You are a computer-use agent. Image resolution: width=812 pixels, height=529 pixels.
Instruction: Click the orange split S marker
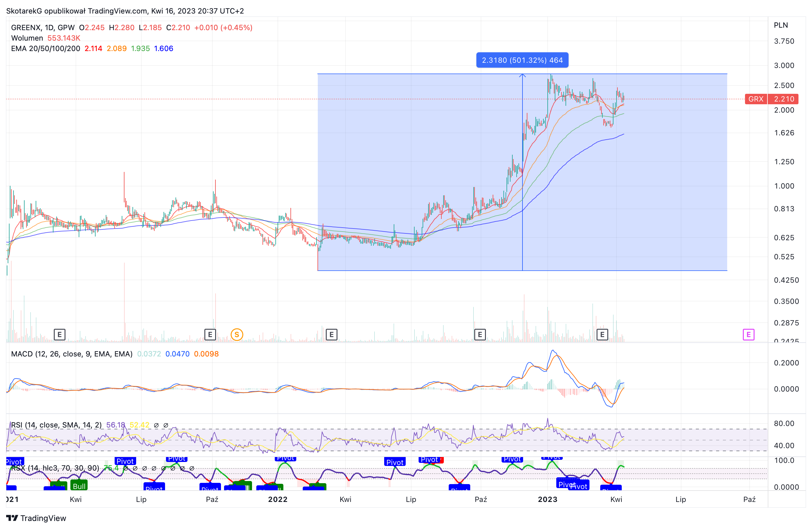237,335
